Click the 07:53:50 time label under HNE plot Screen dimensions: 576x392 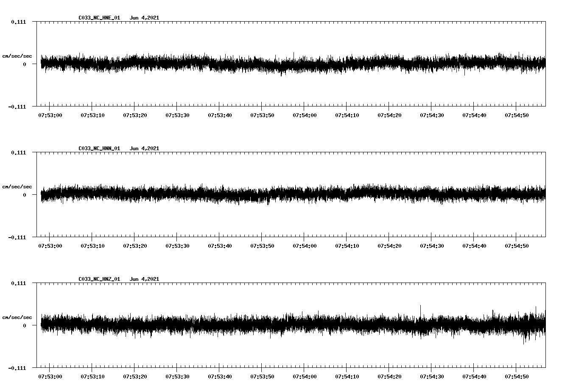(x=262, y=115)
